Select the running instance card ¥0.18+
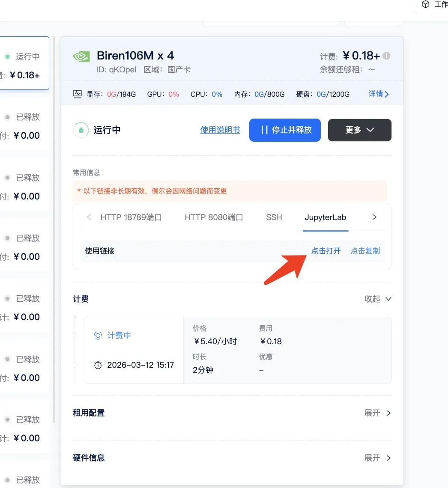The image size is (448, 488). (24, 63)
